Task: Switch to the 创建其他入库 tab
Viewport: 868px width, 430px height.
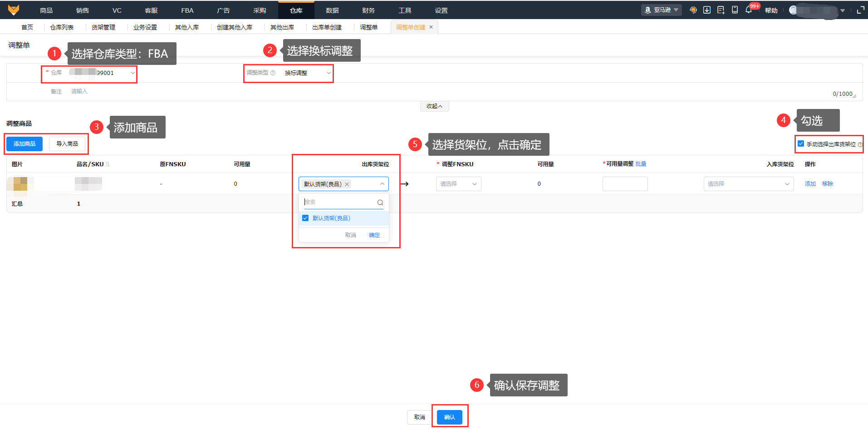Action: click(235, 27)
